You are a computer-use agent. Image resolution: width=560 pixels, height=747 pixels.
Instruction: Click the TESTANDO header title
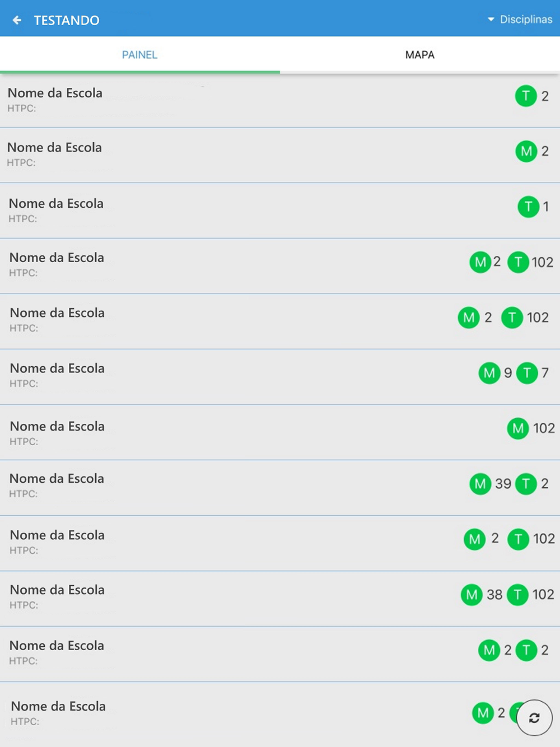67,20
